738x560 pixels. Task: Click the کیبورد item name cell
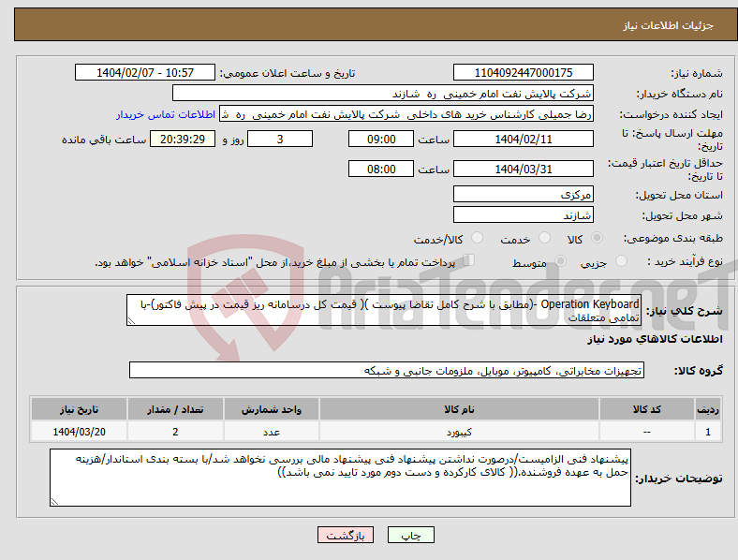[459, 432]
